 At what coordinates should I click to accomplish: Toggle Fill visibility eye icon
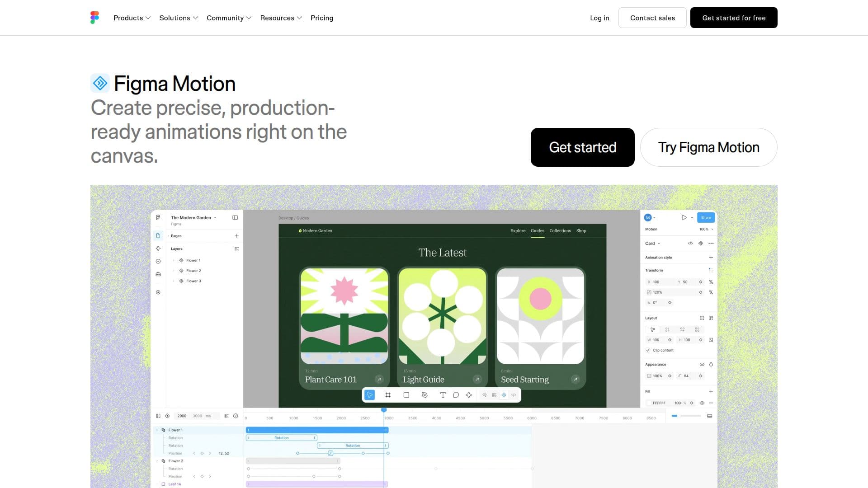click(x=702, y=403)
